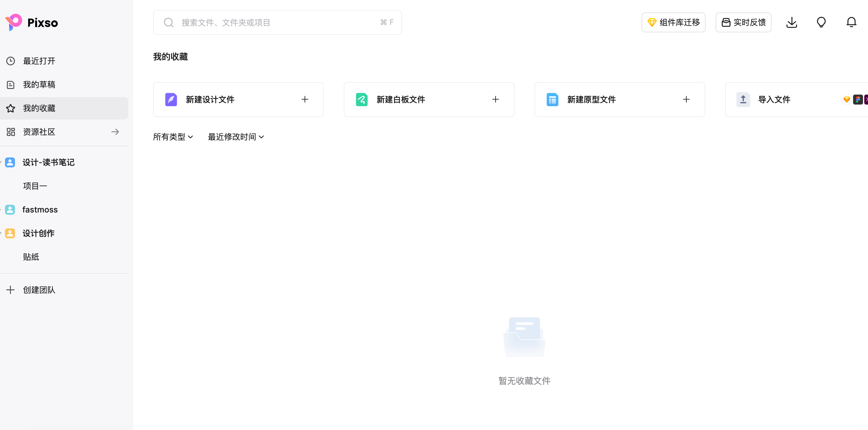Open the notifications bell
This screenshot has width=868, height=430.
[x=851, y=23]
